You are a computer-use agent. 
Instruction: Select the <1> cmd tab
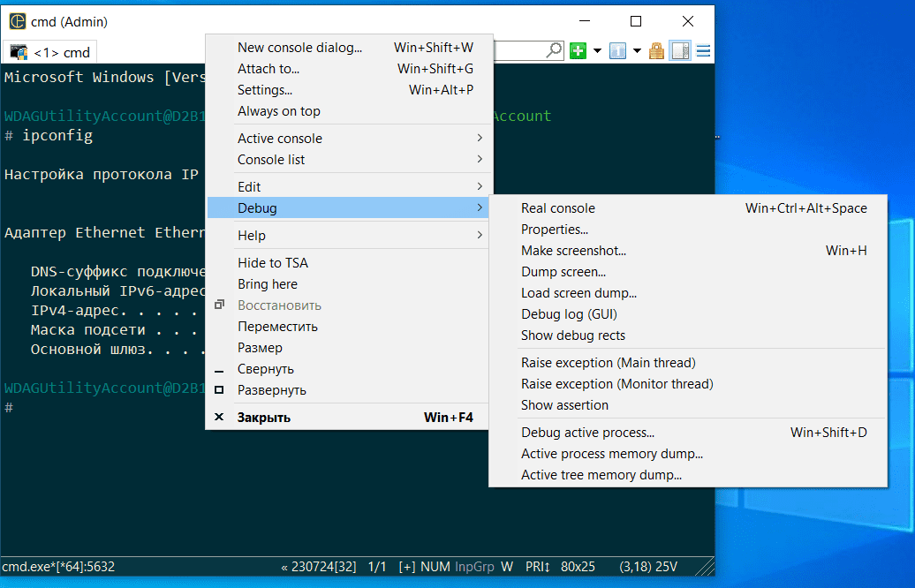pos(50,52)
